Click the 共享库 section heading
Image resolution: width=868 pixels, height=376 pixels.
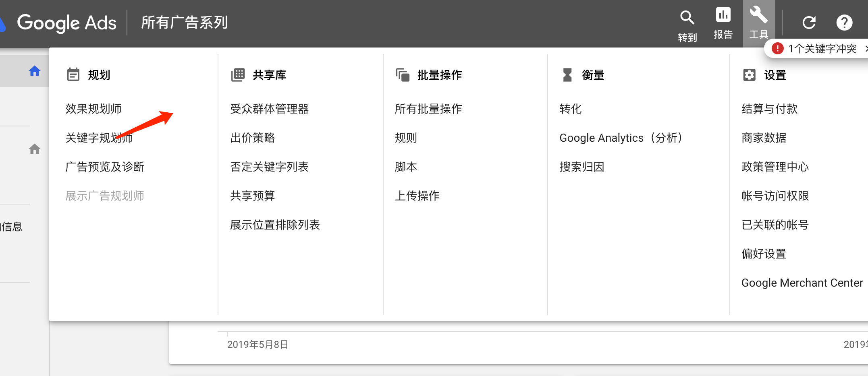point(270,75)
